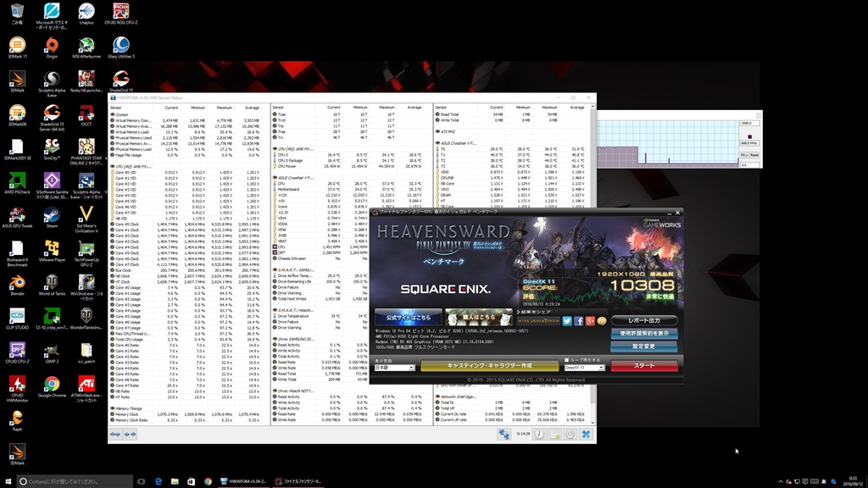The height and width of the screenshot is (488, 868).
Task: Click the red Start button
Action: click(x=644, y=366)
